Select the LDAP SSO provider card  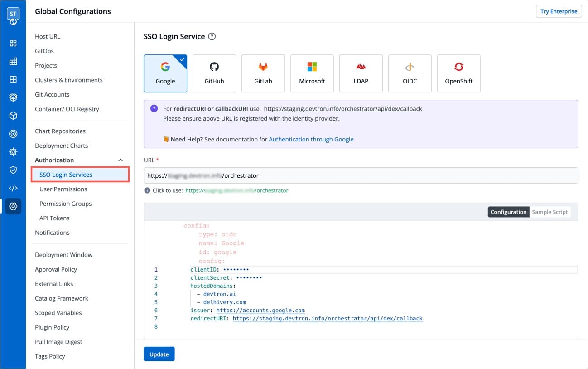point(361,73)
